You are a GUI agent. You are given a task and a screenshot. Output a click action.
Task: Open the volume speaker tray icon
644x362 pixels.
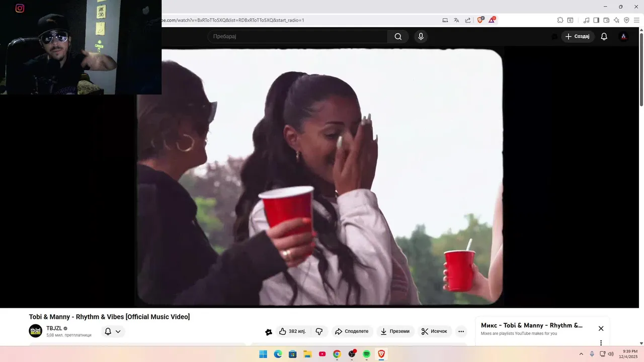pos(611,354)
